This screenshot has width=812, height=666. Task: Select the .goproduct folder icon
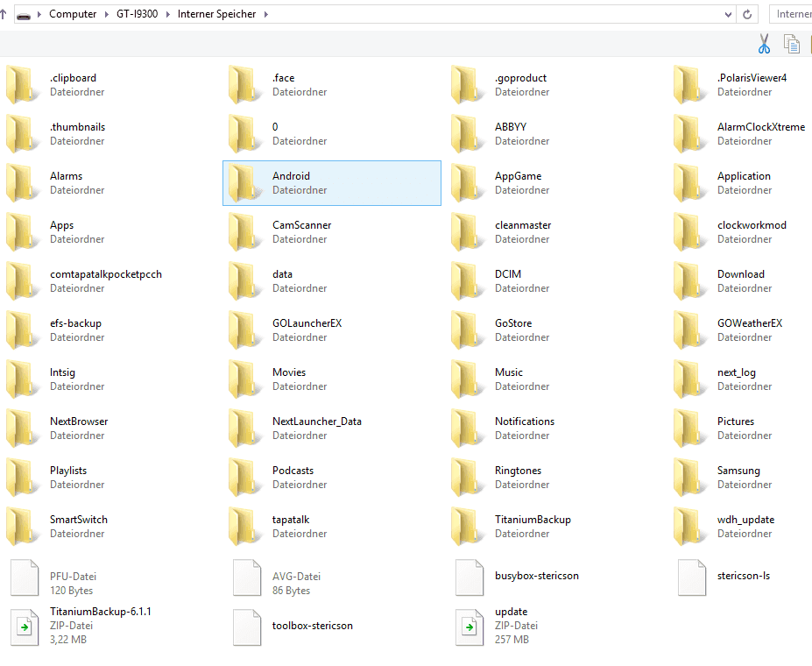(x=468, y=85)
